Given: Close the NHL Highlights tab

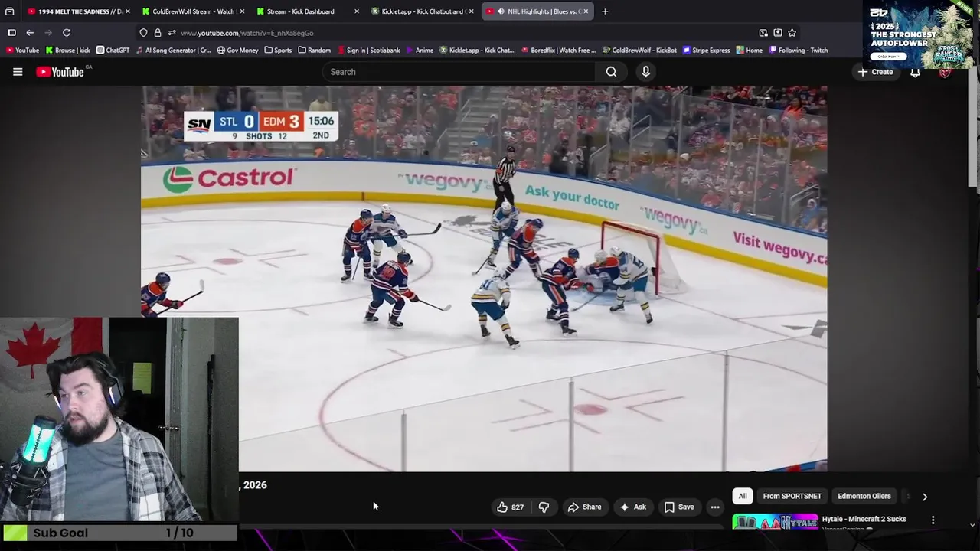Looking at the screenshot, I should [586, 11].
